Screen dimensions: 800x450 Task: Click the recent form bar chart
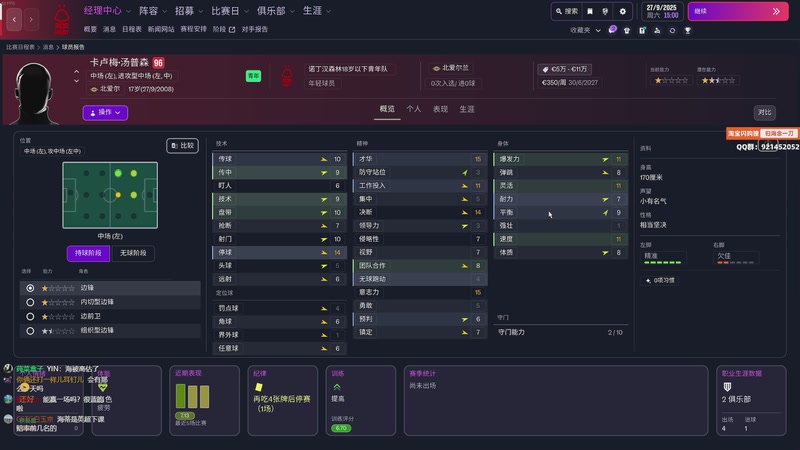tap(192, 396)
